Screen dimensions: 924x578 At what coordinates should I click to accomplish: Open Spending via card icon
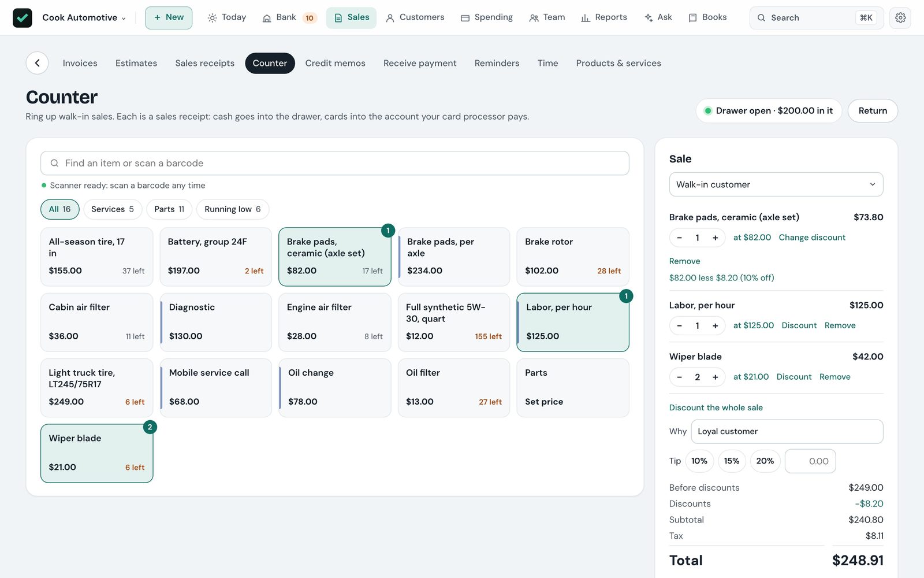point(486,18)
